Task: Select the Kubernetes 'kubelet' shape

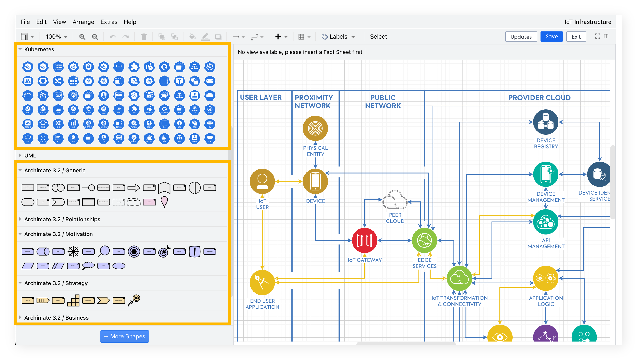Action: [x=103, y=124]
